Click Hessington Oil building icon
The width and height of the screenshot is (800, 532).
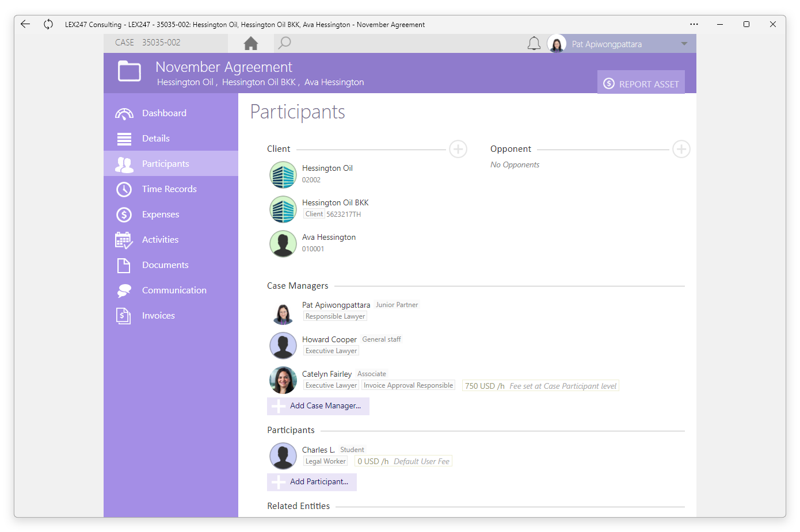coord(283,175)
